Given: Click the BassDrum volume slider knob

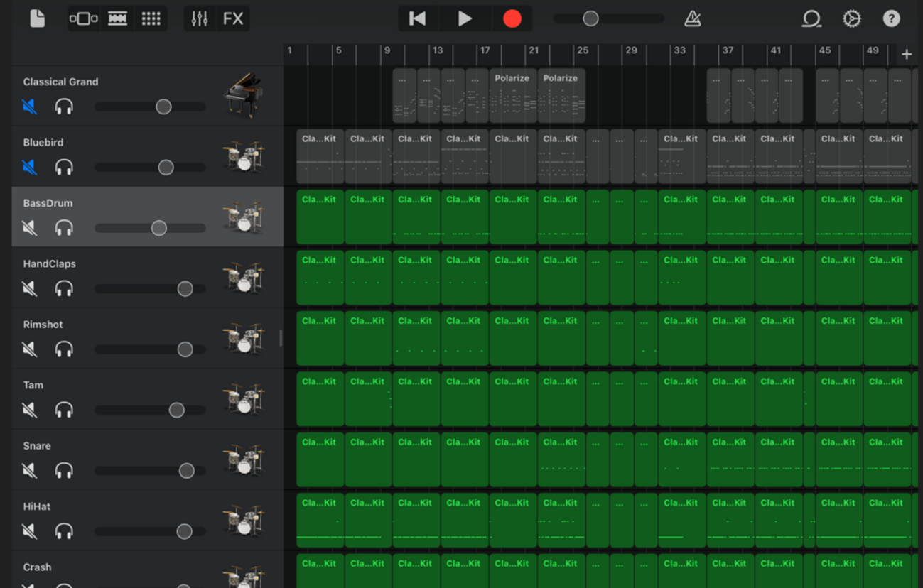Looking at the screenshot, I should point(159,228).
